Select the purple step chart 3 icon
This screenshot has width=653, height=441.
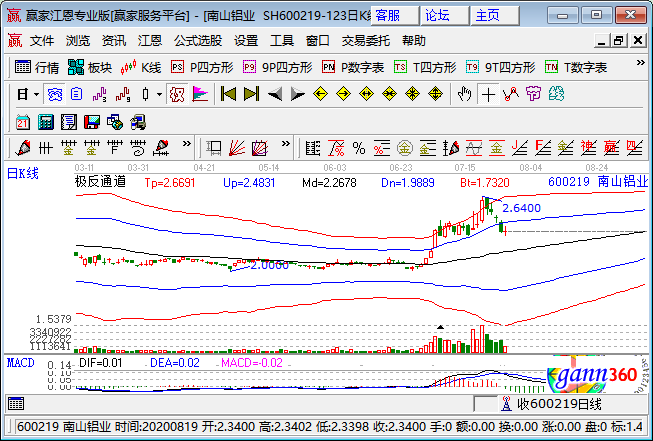pos(100,94)
